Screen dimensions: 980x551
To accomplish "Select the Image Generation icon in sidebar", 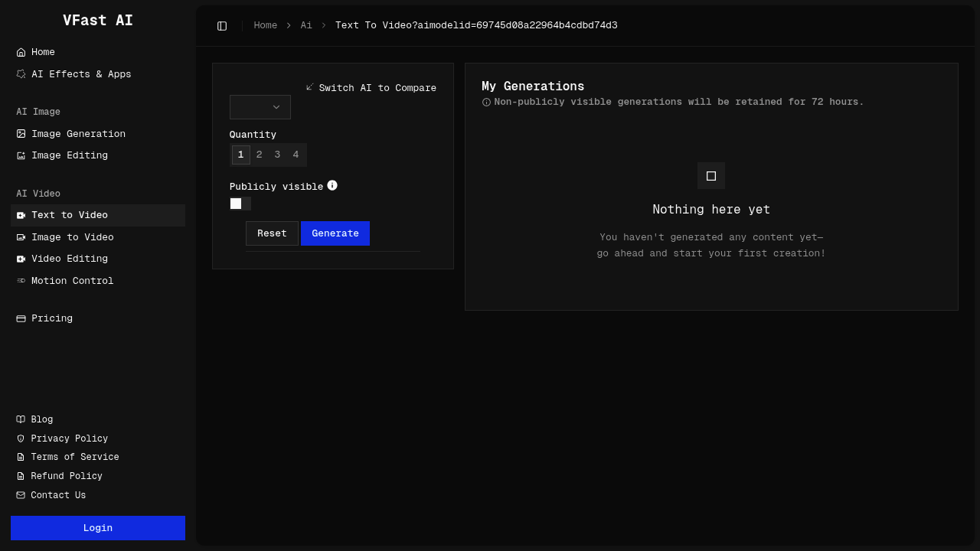I will 20,134.
